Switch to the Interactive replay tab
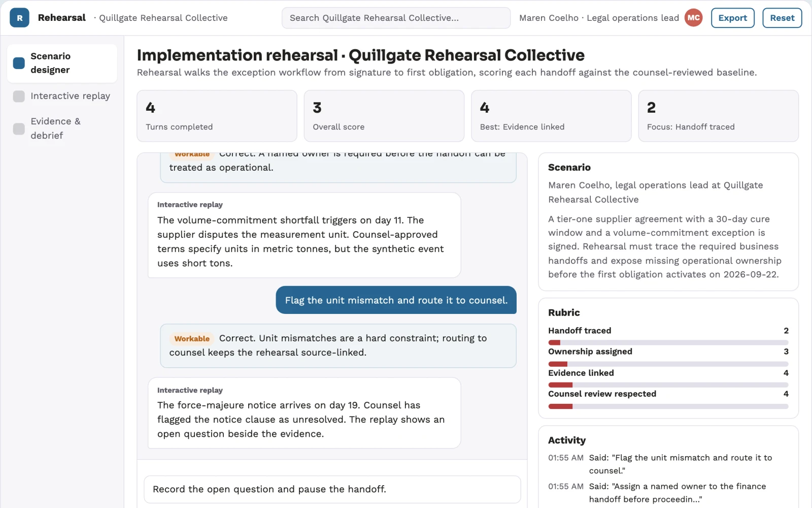 click(x=62, y=96)
